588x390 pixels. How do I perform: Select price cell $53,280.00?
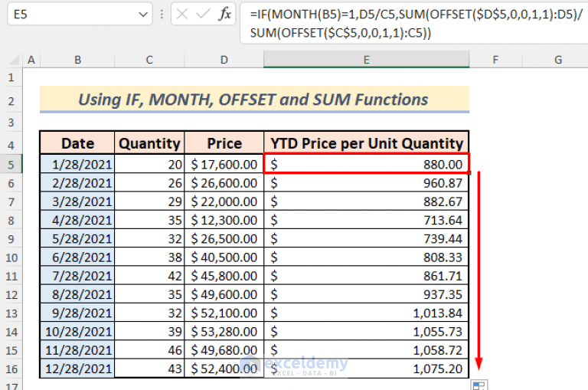click(224, 332)
